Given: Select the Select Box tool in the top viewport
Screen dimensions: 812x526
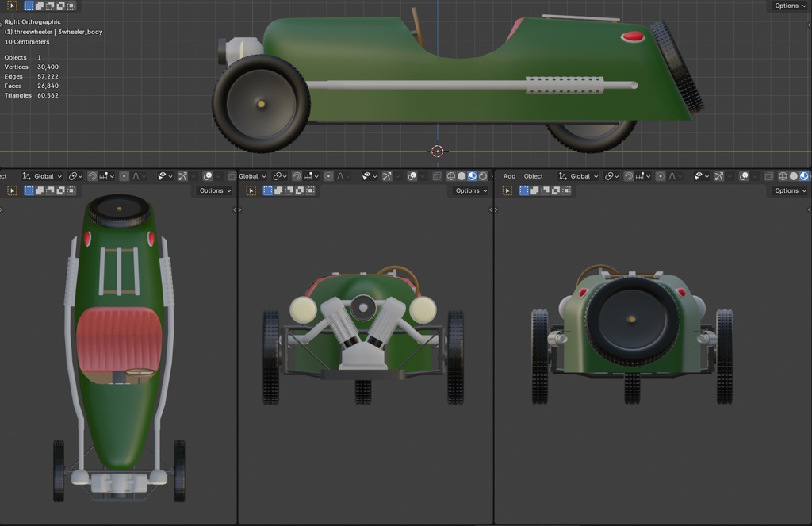Looking at the screenshot, I should (12, 6).
